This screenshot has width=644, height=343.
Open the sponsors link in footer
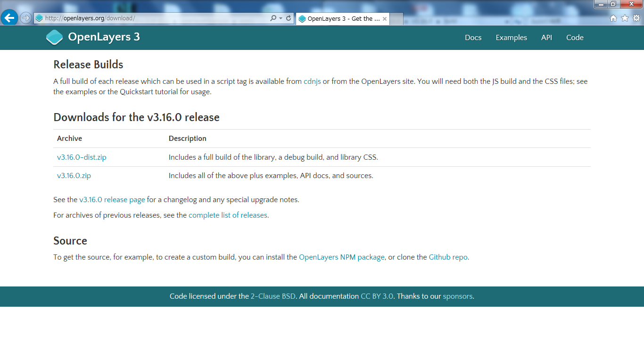tap(457, 296)
